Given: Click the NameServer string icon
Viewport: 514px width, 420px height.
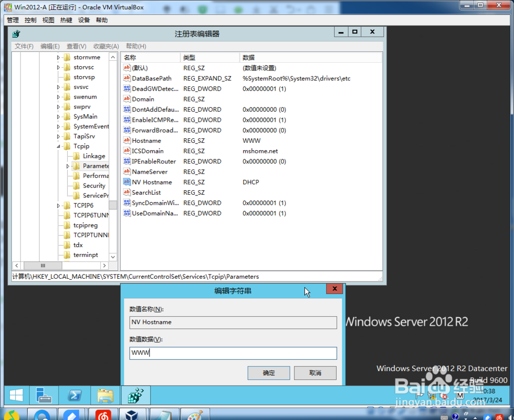Looking at the screenshot, I should 127,172.
